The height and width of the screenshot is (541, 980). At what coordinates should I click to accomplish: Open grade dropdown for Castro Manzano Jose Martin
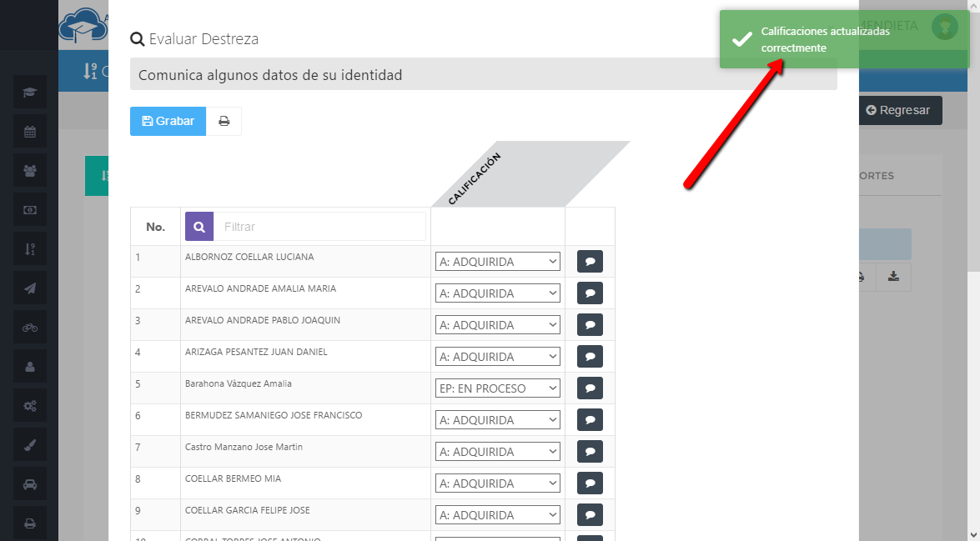point(497,452)
